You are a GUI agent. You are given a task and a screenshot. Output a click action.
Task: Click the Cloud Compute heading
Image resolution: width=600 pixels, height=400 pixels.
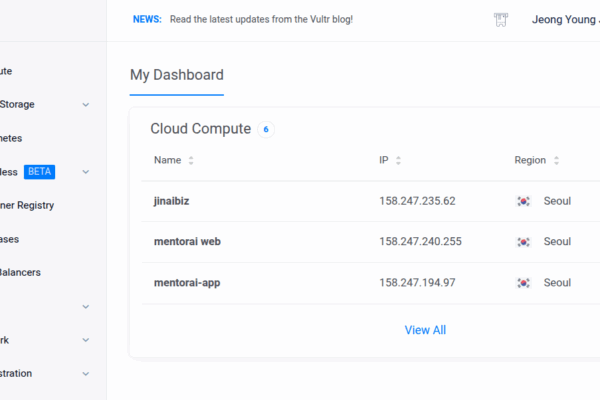[201, 129]
